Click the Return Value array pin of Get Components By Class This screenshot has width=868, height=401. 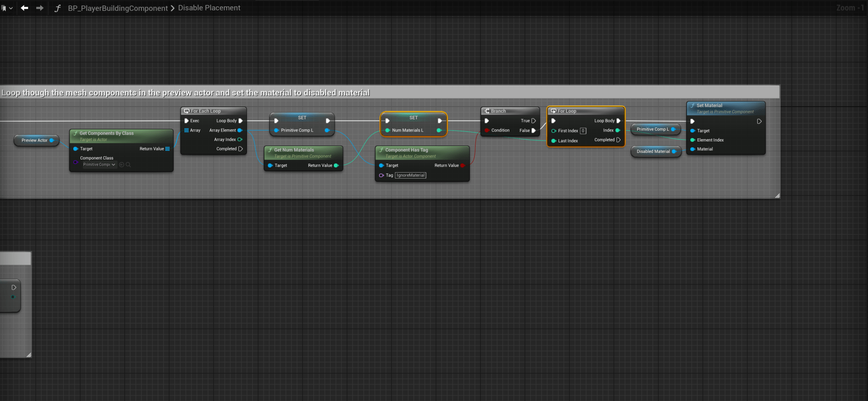167,149
